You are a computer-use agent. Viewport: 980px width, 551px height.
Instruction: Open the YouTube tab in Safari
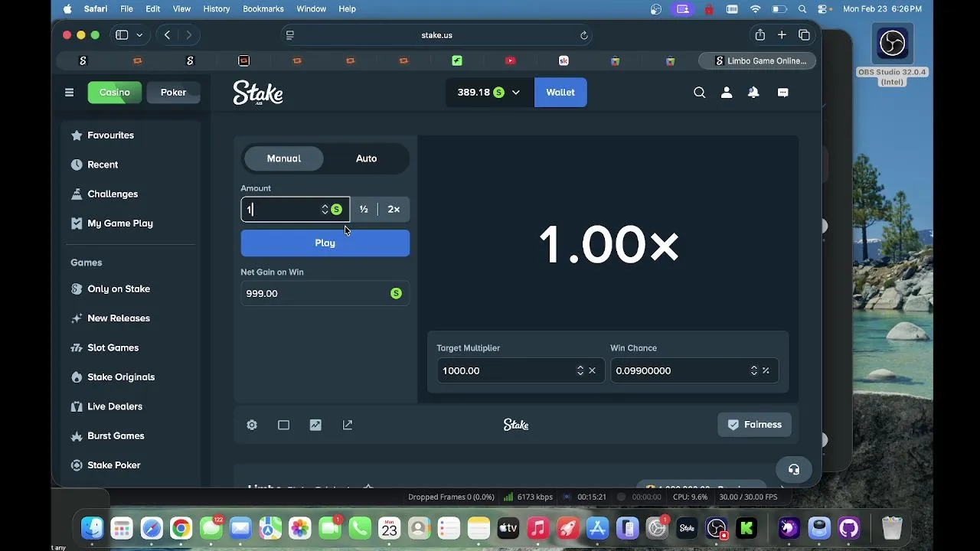(511, 60)
